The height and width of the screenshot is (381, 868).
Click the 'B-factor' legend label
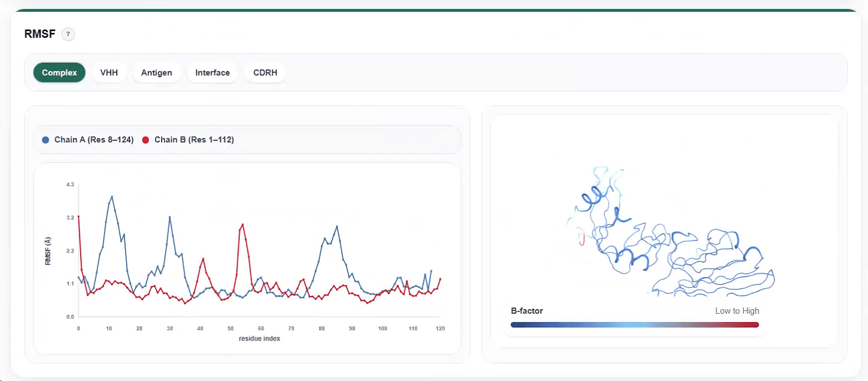[x=527, y=311]
